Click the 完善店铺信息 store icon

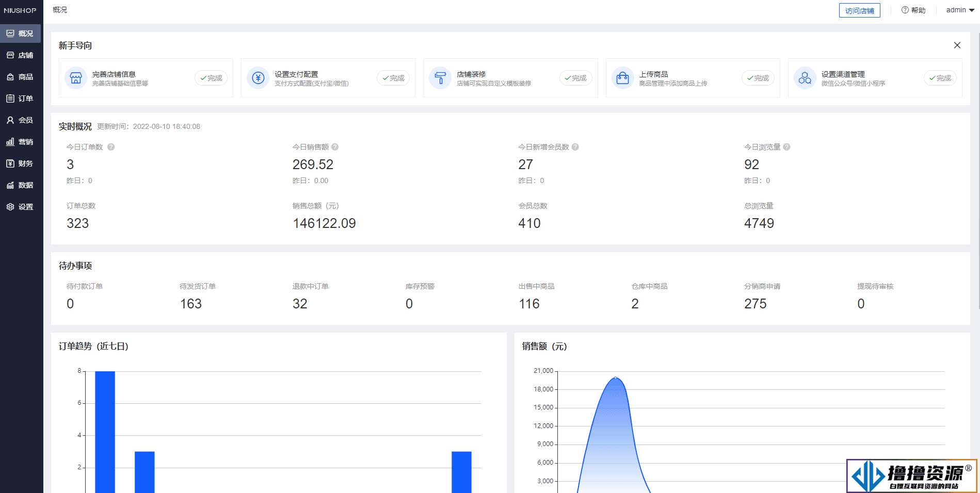pyautogui.click(x=76, y=78)
